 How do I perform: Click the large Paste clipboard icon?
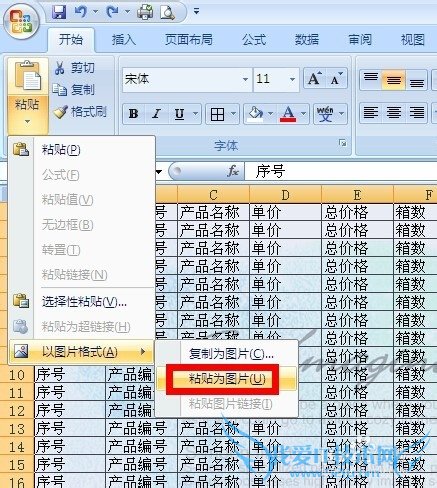(28, 76)
